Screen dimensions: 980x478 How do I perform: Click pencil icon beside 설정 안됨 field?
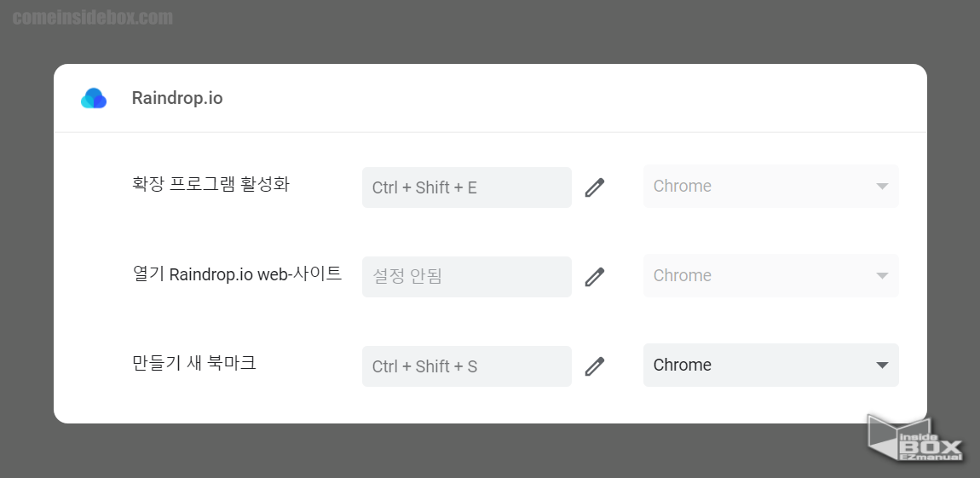pos(594,277)
